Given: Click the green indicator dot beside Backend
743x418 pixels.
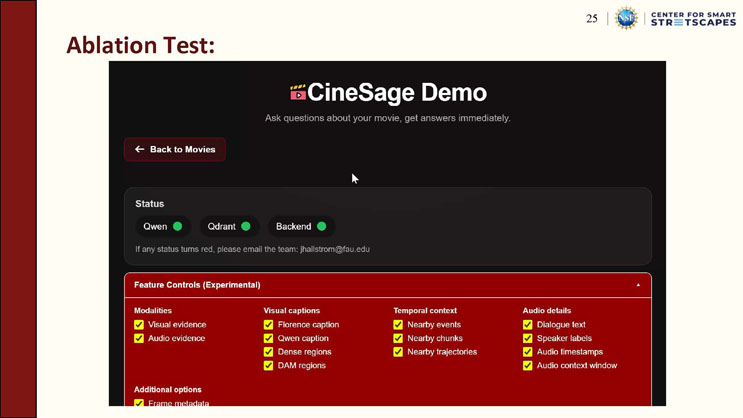Looking at the screenshot, I should (x=321, y=227).
